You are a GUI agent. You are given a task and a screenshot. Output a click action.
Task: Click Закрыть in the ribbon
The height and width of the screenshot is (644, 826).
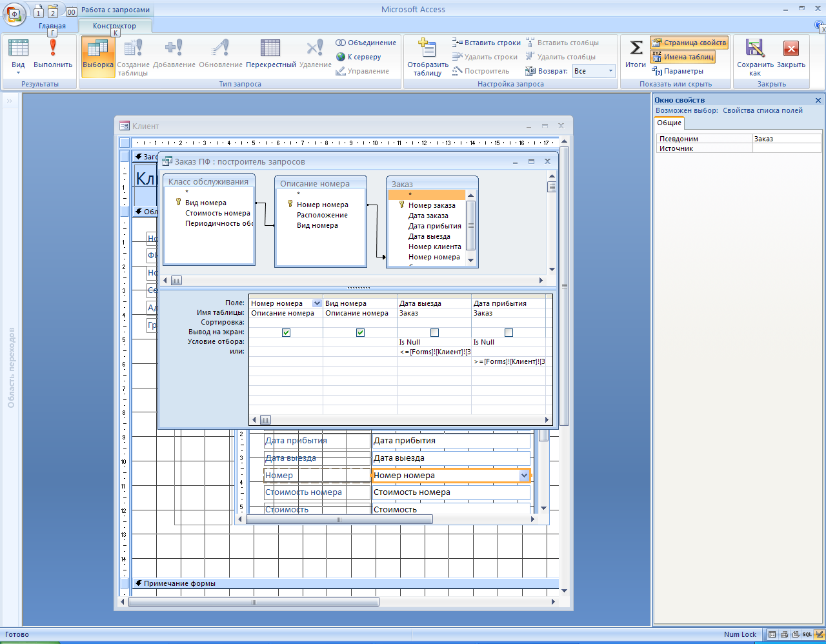791,54
